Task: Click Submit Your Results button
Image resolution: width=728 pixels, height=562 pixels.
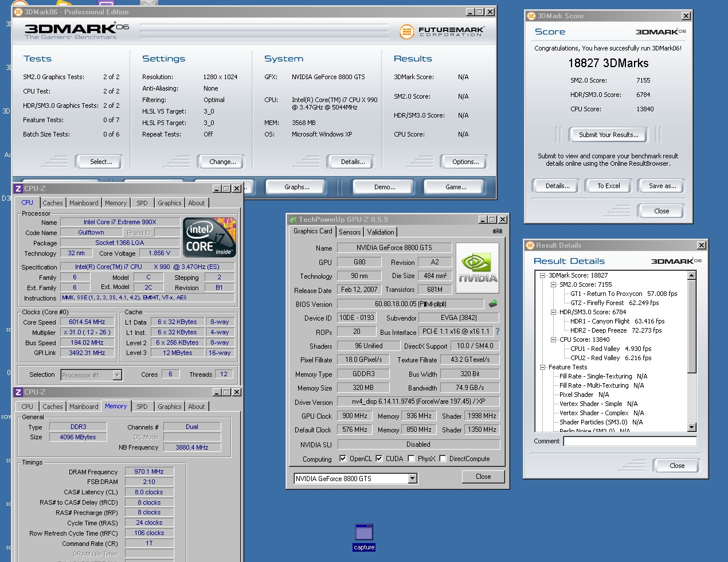Action: 608,135
